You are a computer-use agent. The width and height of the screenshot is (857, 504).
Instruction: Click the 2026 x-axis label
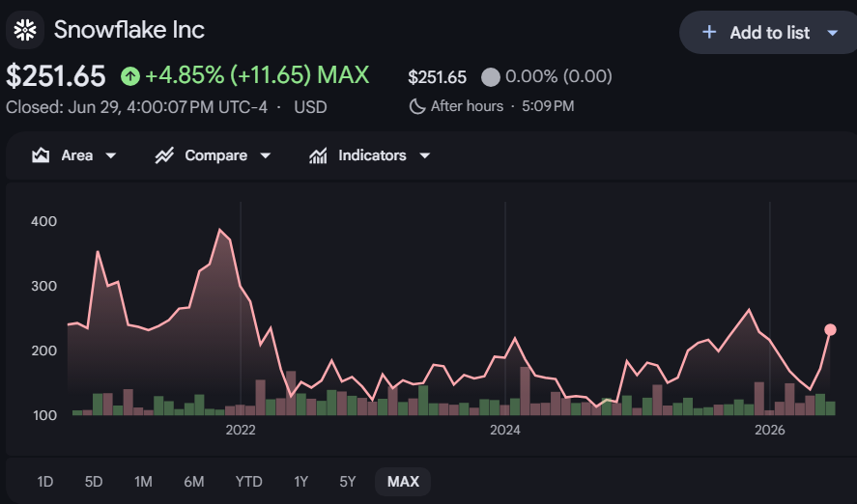(x=769, y=431)
